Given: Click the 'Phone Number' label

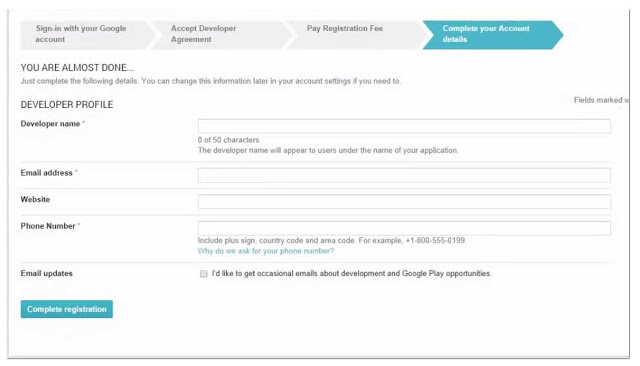Looking at the screenshot, I should tap(48, 226).
